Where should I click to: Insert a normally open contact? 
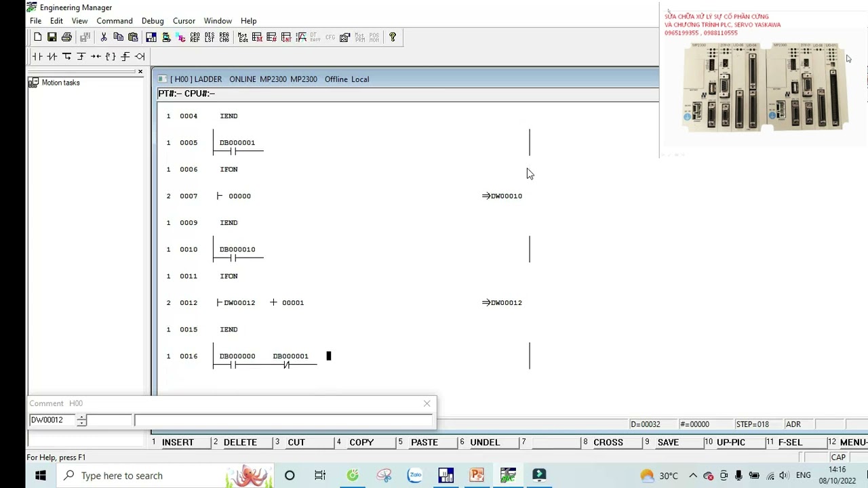pos(37,56)
